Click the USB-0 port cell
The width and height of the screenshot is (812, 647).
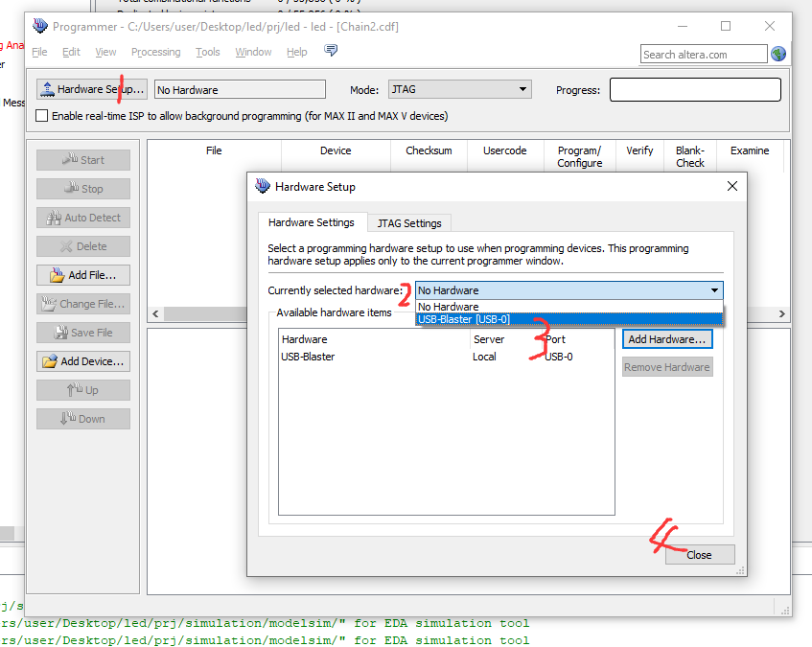point(559,357)
